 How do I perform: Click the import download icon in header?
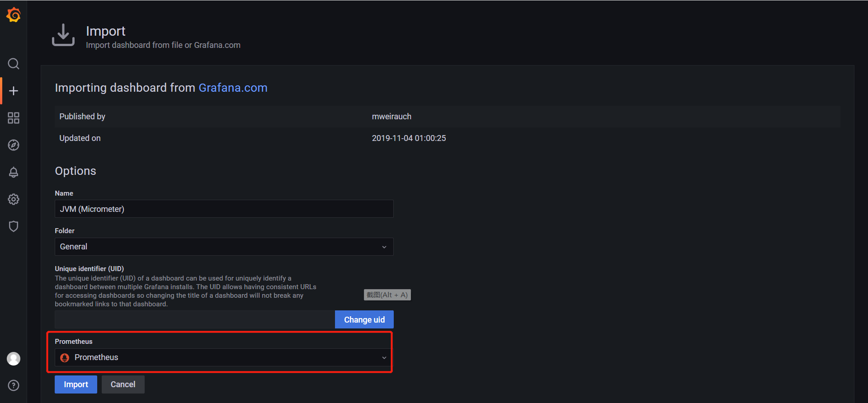click(x=63, y=35)
